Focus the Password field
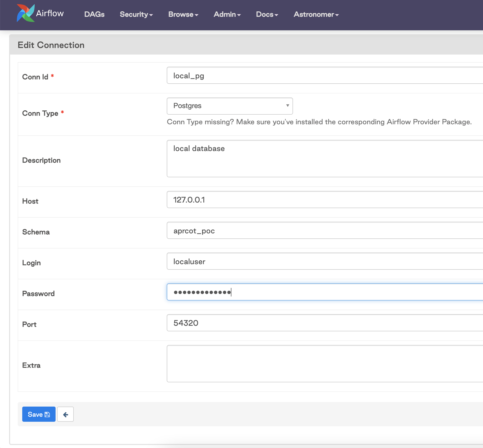Screen dimensions: 483x448 pyautogui.click(x=325, y=292)
